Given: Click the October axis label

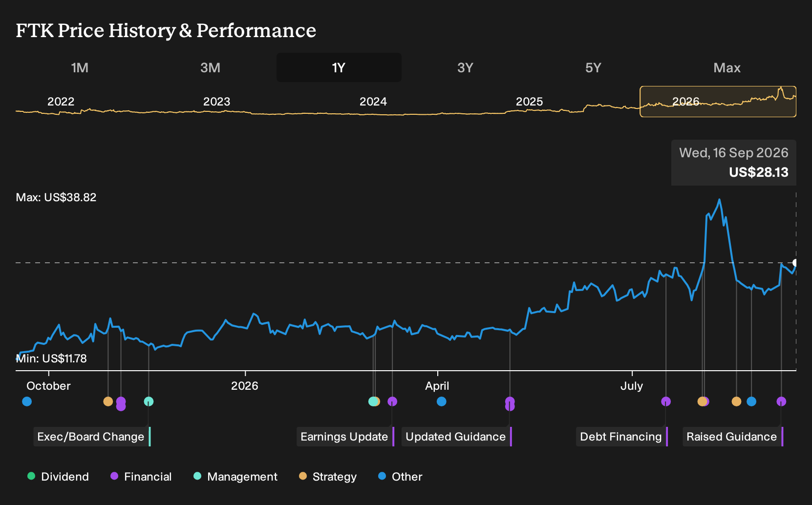Looking at the screenshot, I should click(x=48, y=386).
